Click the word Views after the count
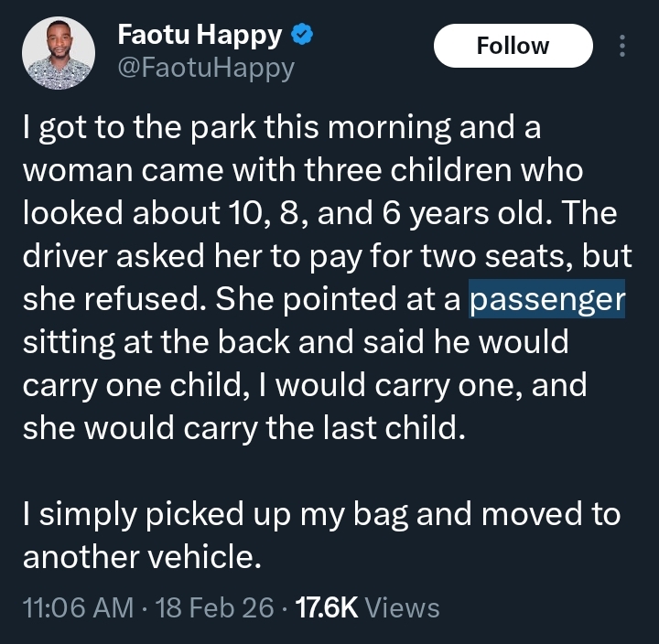659x644 pixels. 402,607
